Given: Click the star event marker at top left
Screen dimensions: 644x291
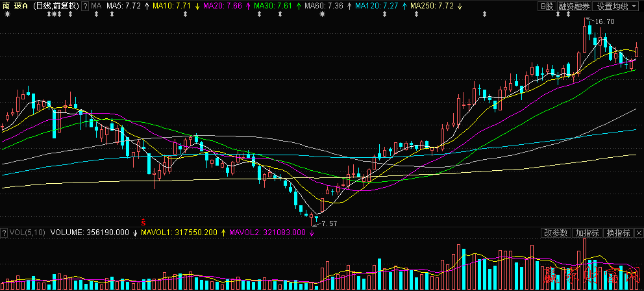Looking at the screenshot, I should tap(8, 16).
